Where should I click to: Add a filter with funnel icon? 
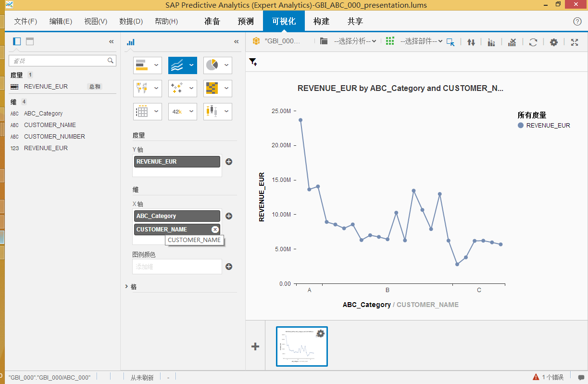click(253, 62)
